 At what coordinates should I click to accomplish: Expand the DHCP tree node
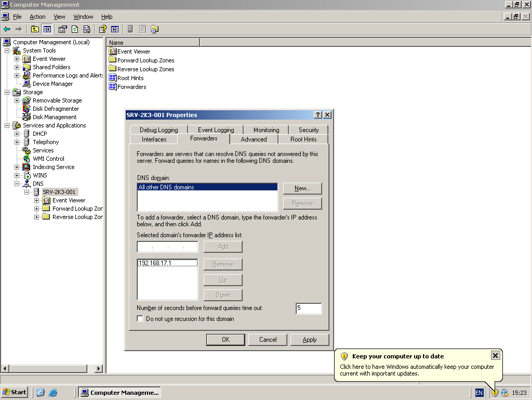tap(17, 134)
